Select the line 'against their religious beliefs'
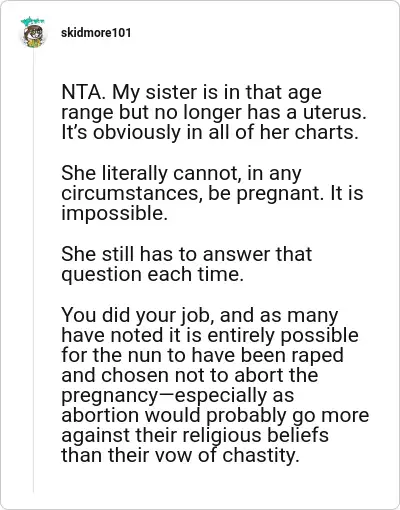 point(195,435)
